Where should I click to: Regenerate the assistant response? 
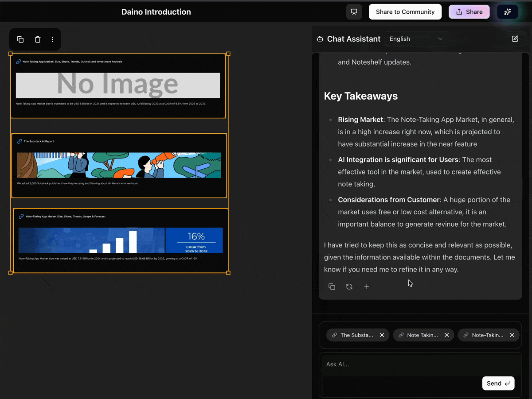click(x=349, y=287)
